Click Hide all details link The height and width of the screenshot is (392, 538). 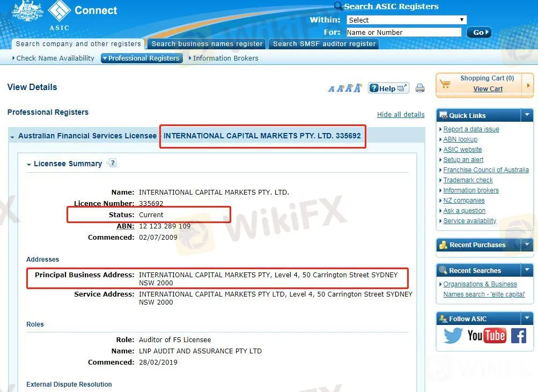pyautogui.click(x=401, y=115)
